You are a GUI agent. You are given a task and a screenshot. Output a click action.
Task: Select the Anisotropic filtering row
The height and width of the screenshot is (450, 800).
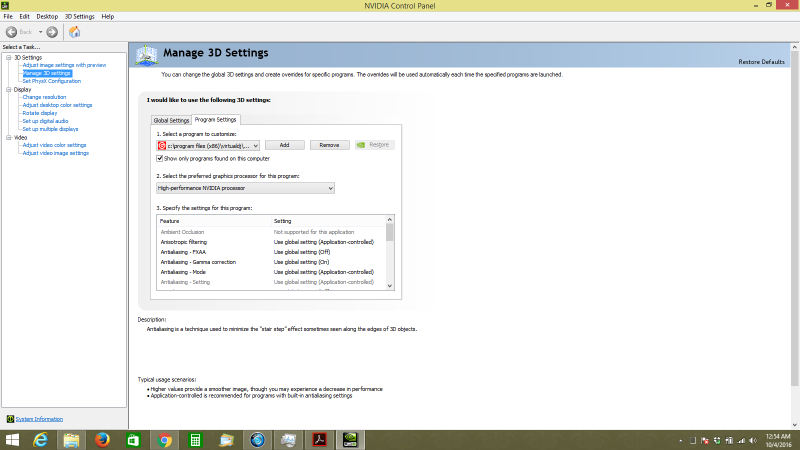[271, 242]
